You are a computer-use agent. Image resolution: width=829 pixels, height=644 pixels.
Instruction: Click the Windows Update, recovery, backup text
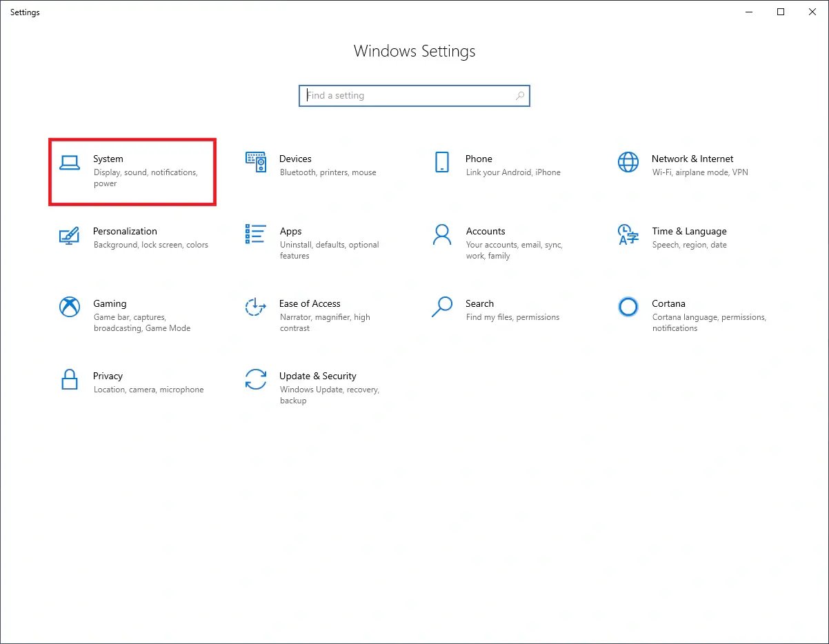click(330, 395)
